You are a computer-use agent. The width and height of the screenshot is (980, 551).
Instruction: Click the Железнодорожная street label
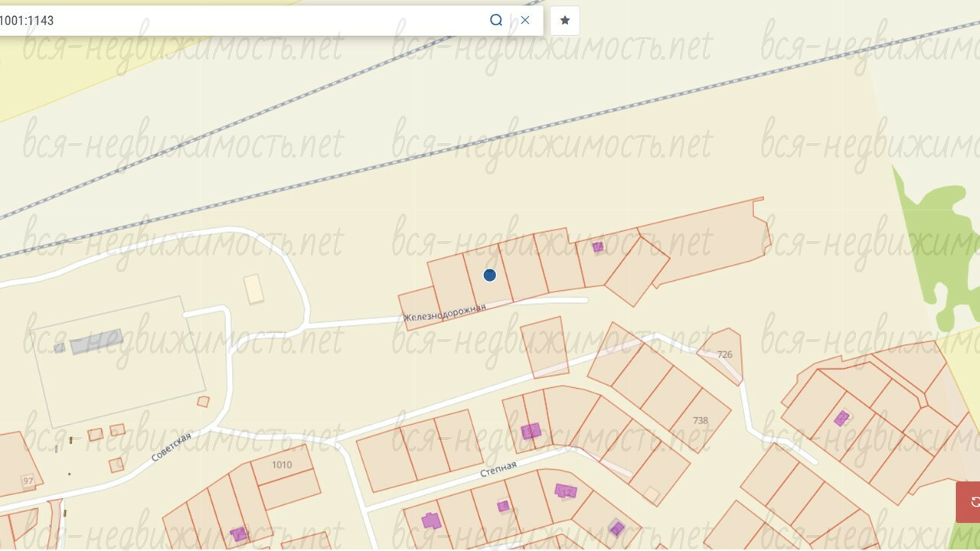pyautogui.click(x=446, y=312)
